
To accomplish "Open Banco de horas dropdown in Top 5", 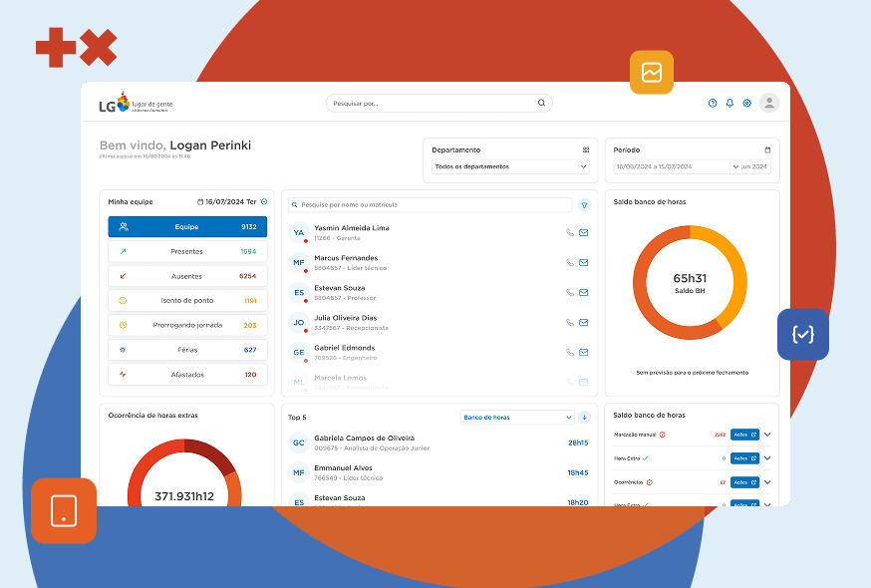I will (x=517, y=418).
